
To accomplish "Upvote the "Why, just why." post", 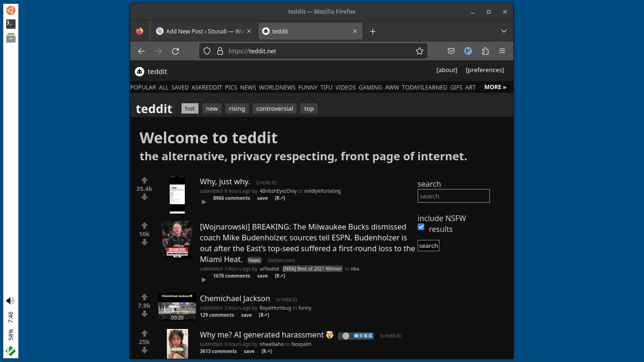I will point(144,180).
